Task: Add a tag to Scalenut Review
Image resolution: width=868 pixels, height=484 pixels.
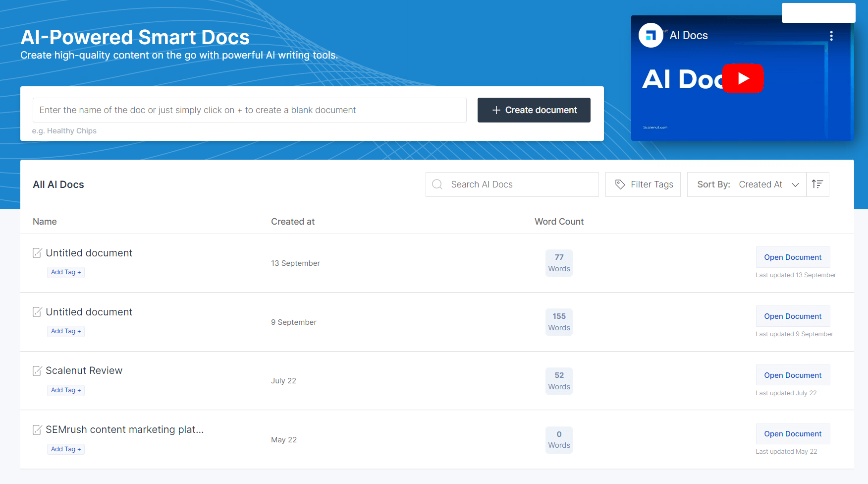Action: point(65,390)
